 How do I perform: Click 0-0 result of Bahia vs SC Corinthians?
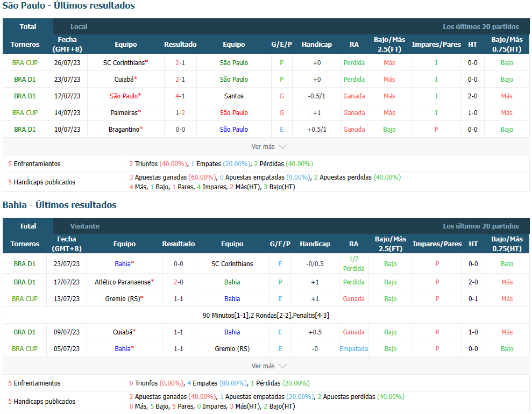coord(179,263)
